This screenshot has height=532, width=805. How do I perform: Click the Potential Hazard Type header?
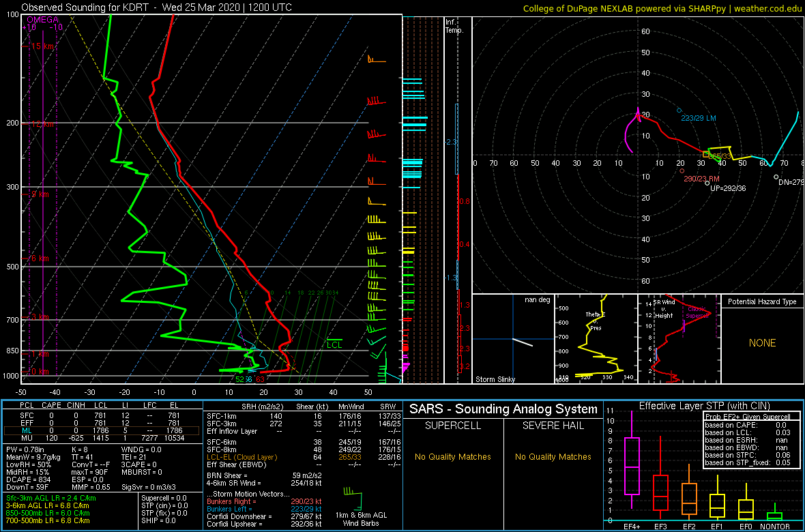click(x=762, y=301)
